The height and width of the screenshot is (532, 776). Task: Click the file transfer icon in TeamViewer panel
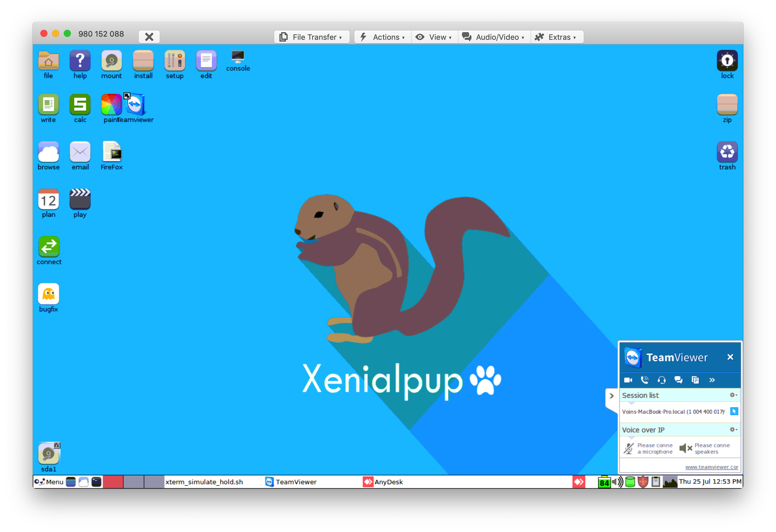pos(696,380)
